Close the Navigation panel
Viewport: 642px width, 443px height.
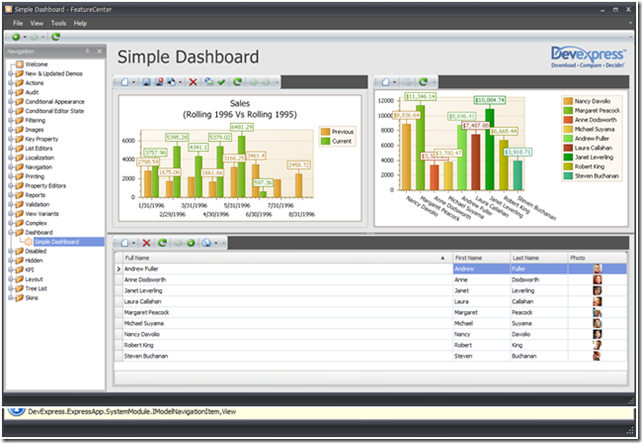pyautogui.click(x=99, y=51)
